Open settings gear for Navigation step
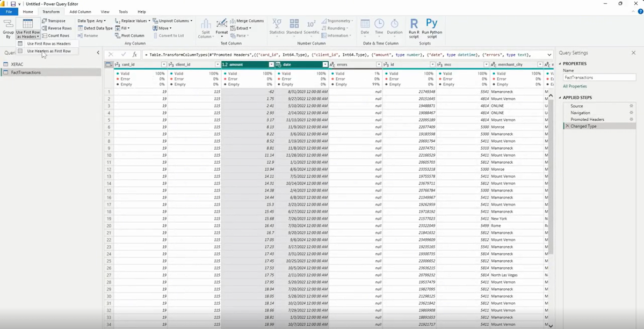This screenshot has height=329, width=644. (x=631, y=113)
